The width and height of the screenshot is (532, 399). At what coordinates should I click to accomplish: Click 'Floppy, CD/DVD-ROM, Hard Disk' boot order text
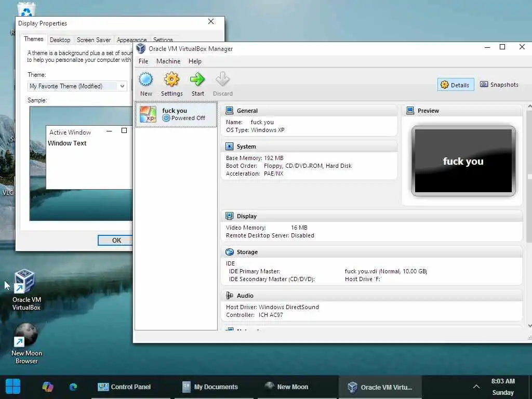(x=308, y=166)
